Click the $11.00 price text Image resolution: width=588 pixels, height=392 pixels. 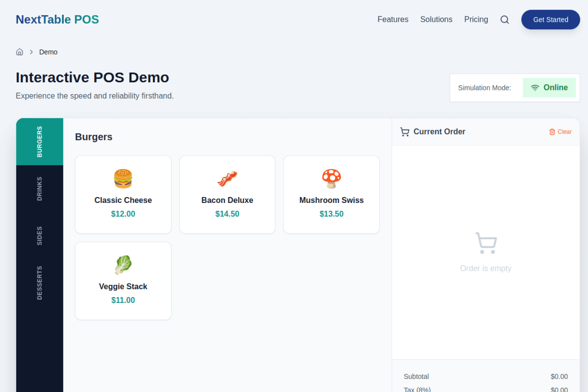(123, 300)
